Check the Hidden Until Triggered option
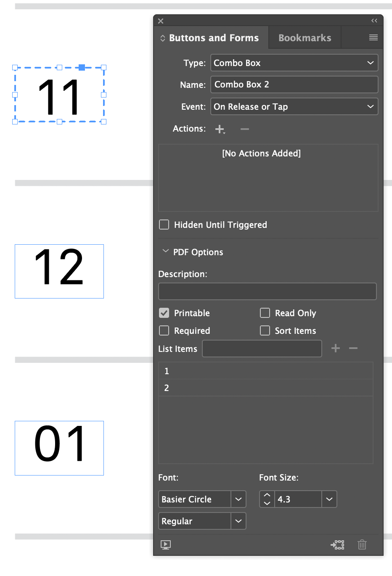This screenshot has width=392, height=576. coord(164,225)
